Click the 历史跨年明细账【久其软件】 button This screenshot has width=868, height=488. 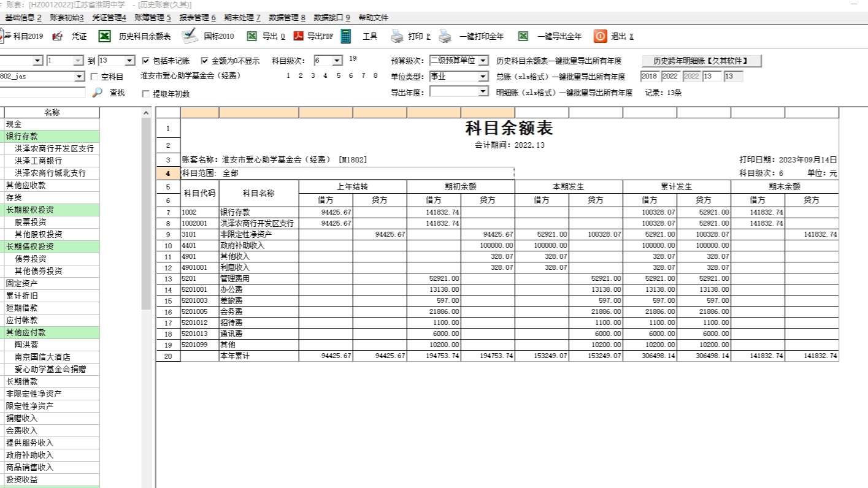702,61
